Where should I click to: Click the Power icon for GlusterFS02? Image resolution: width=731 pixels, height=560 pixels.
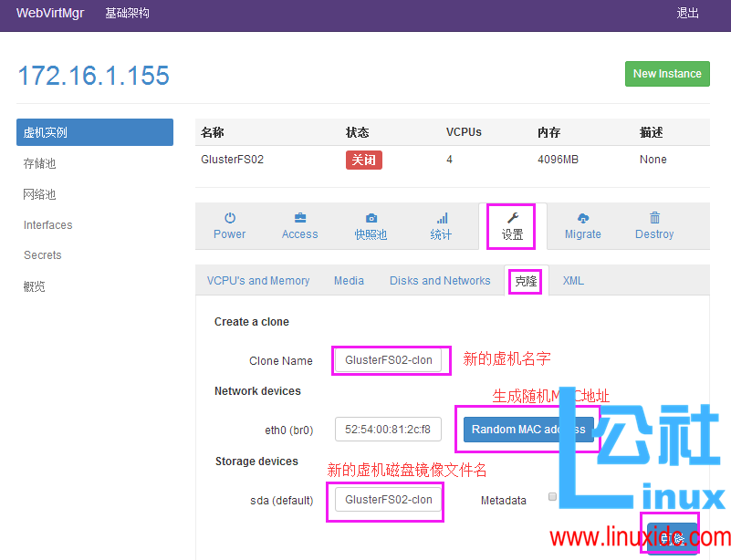[229, 225]
